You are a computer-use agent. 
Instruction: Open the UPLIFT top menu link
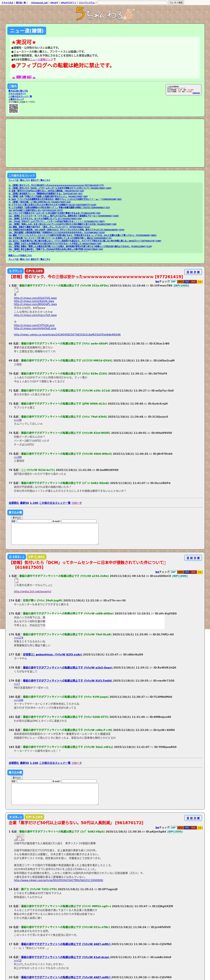pos(54,3)
